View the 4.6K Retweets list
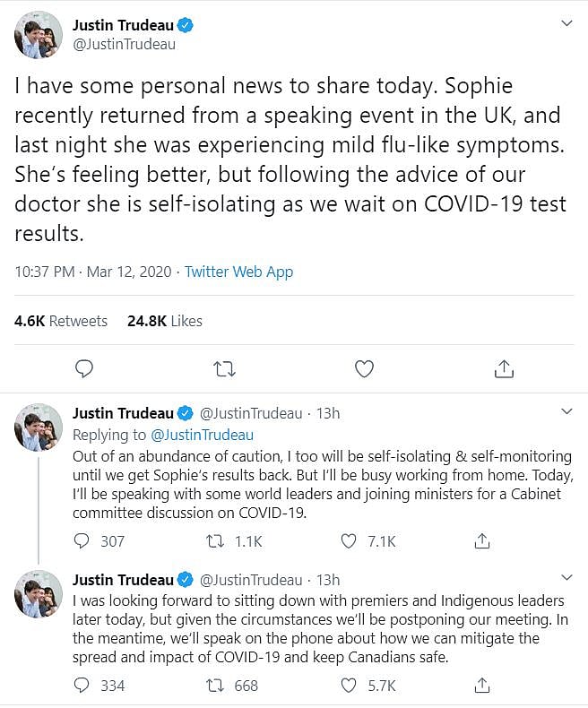588x708 pixels. (x=61, y=321)
